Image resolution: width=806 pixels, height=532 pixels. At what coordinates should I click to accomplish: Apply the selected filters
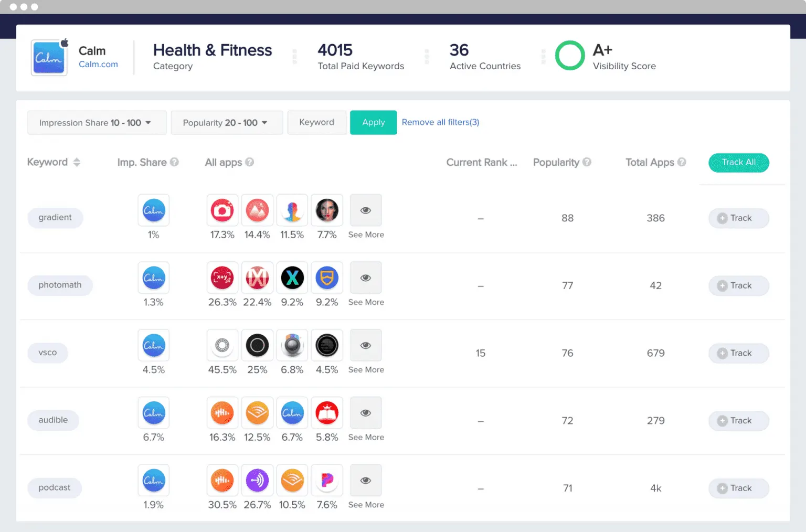(x=373, y=122)
